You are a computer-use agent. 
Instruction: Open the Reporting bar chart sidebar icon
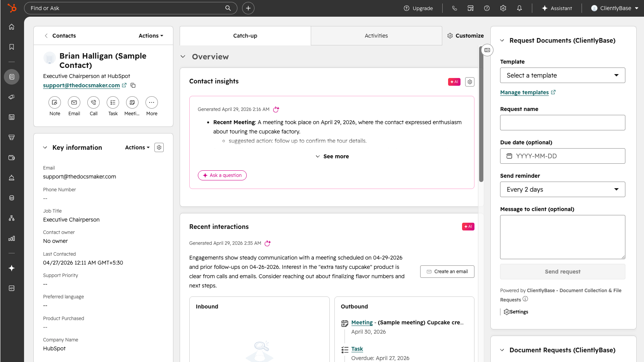tap(12, 238)
